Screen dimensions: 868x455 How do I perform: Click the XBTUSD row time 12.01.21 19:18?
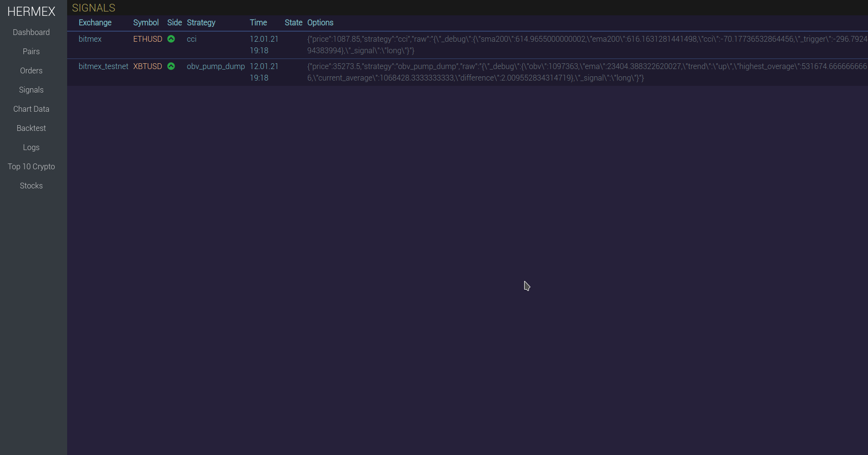tap(264, 72)
